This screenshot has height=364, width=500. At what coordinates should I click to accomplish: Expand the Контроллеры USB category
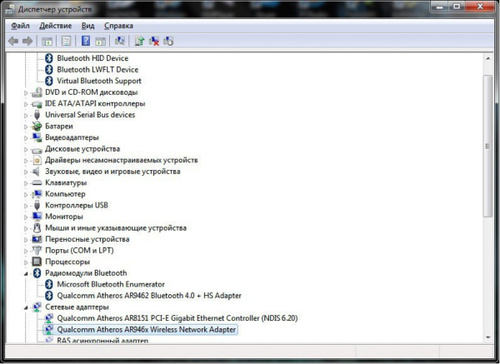(26, 206)
